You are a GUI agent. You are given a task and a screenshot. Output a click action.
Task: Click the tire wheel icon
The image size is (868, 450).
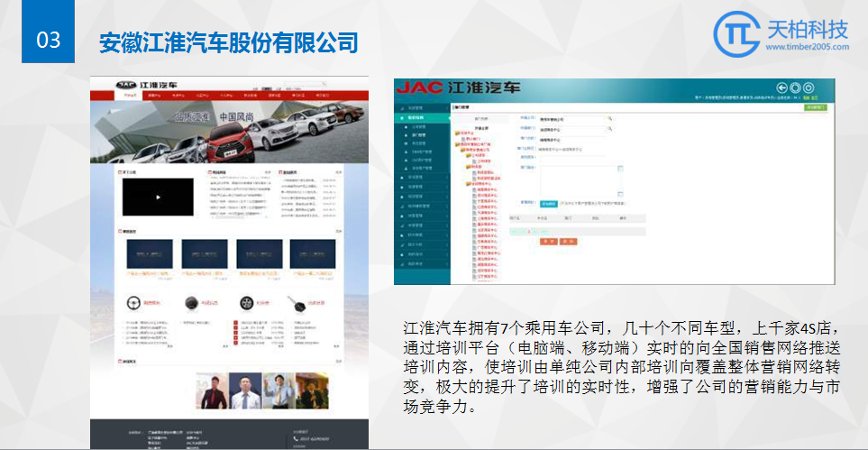pos(246,304)
